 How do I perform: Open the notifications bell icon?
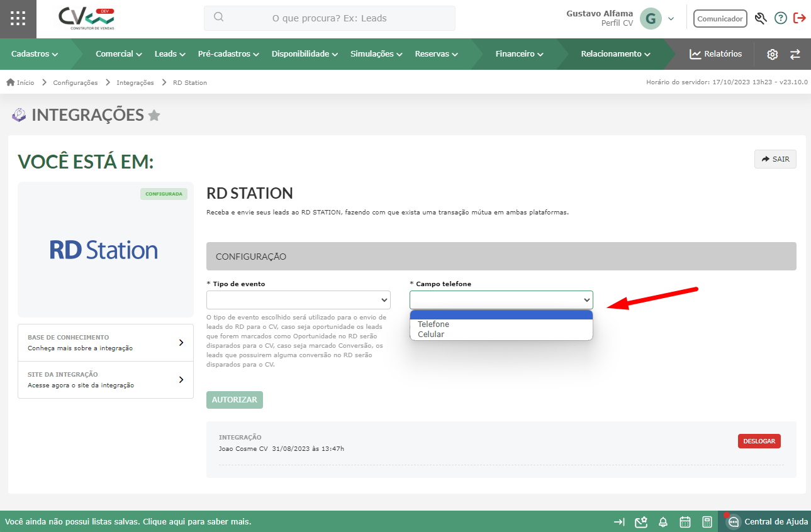click(x=663, y=522)
